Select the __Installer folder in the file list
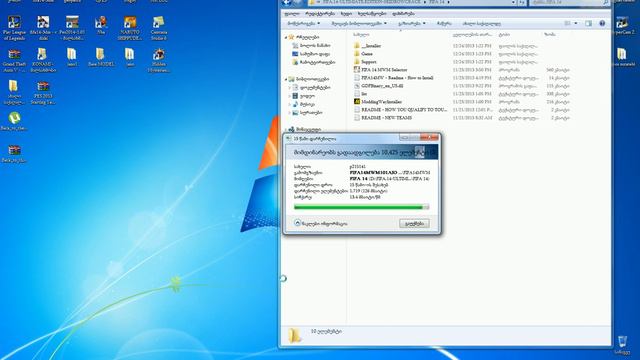640x360 pixels. 367,46
